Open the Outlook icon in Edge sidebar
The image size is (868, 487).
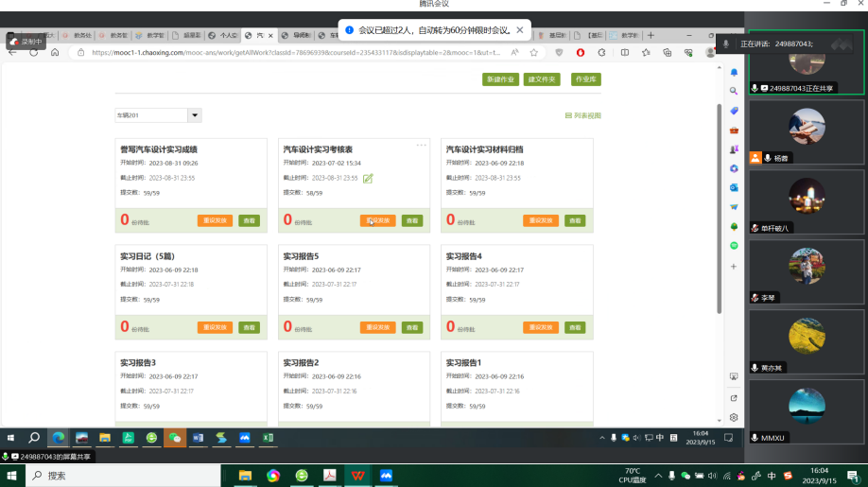[734, 187]
